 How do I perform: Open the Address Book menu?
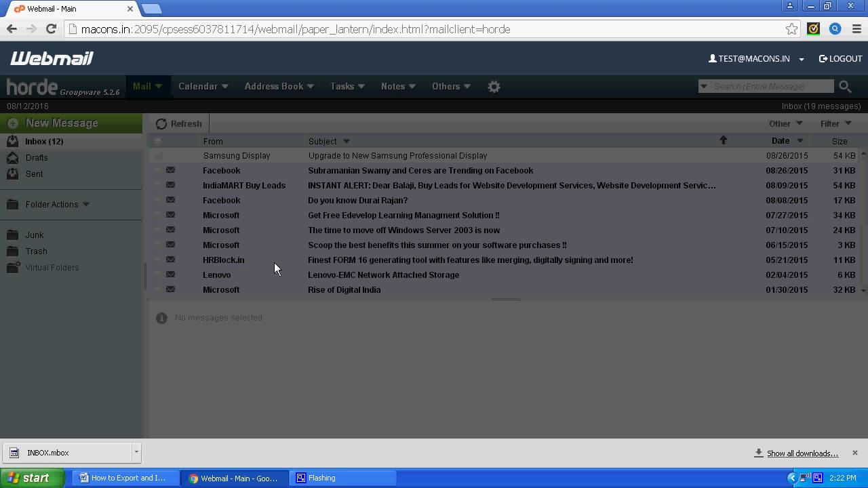pos(279,86)
